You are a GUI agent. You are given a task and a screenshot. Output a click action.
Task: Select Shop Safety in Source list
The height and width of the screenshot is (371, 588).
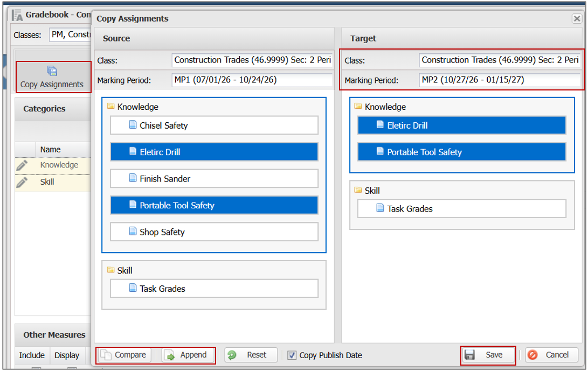(x=214, y=232)
